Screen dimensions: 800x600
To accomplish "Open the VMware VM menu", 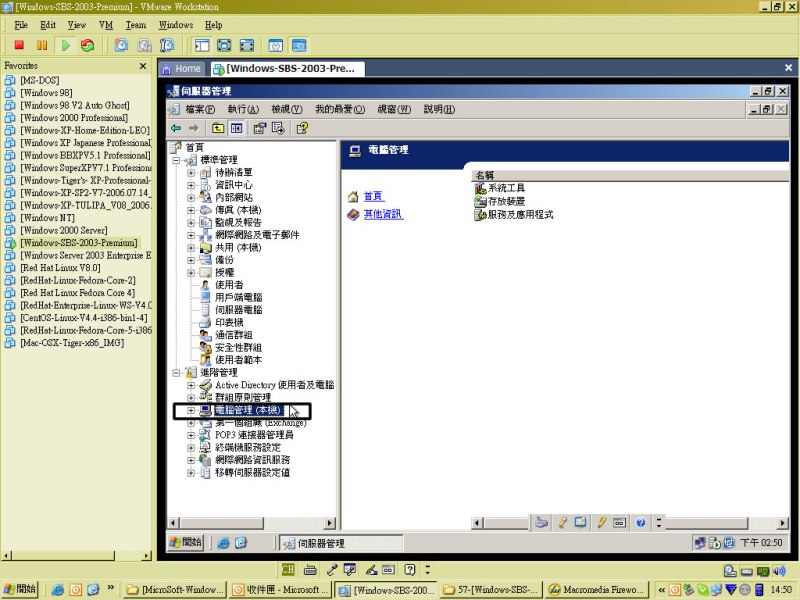I will (106, 25).
